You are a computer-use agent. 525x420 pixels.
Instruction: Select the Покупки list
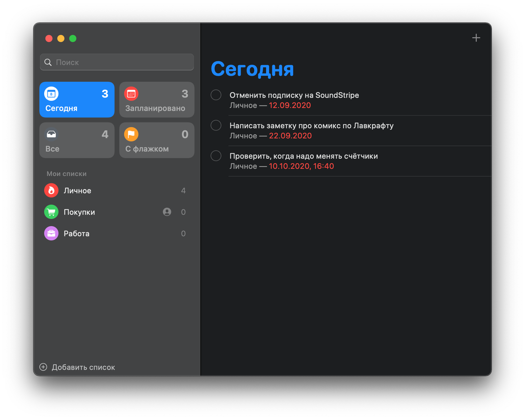tap(117, 212)
